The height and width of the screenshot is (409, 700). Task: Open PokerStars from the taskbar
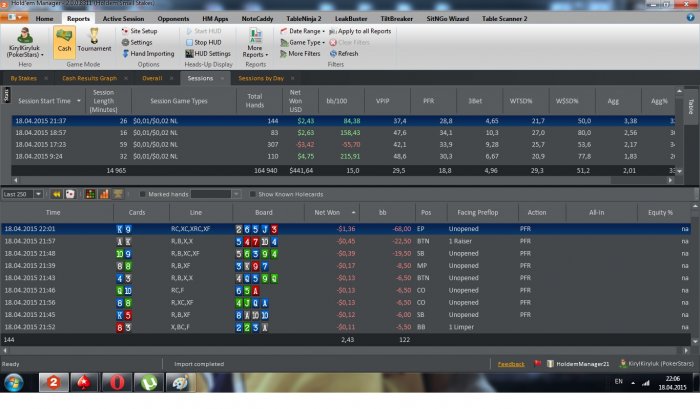tap(84, 383)
